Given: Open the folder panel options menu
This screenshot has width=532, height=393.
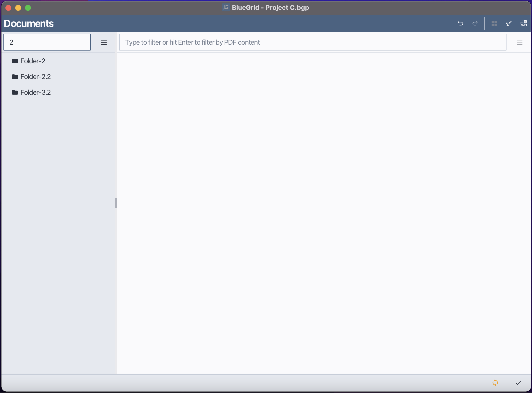Looking at the screenshot, I should [x=104, y=42].
